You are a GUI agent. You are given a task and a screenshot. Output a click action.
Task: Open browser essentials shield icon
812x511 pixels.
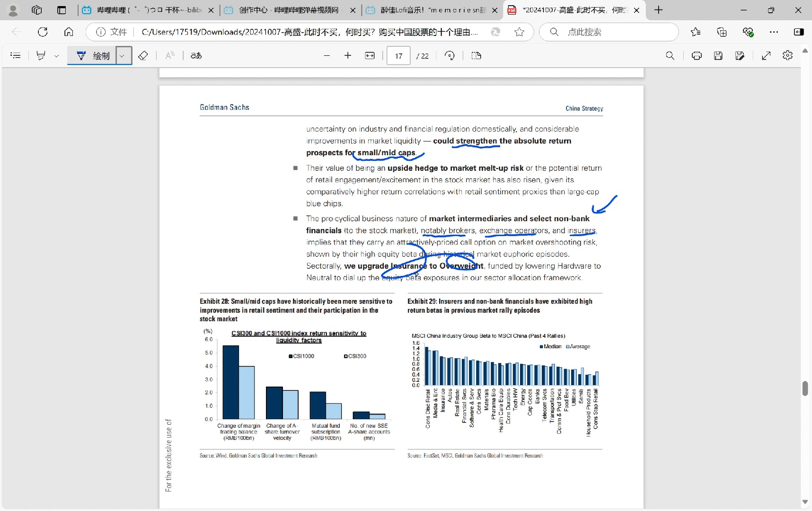[x=748, y=32]
